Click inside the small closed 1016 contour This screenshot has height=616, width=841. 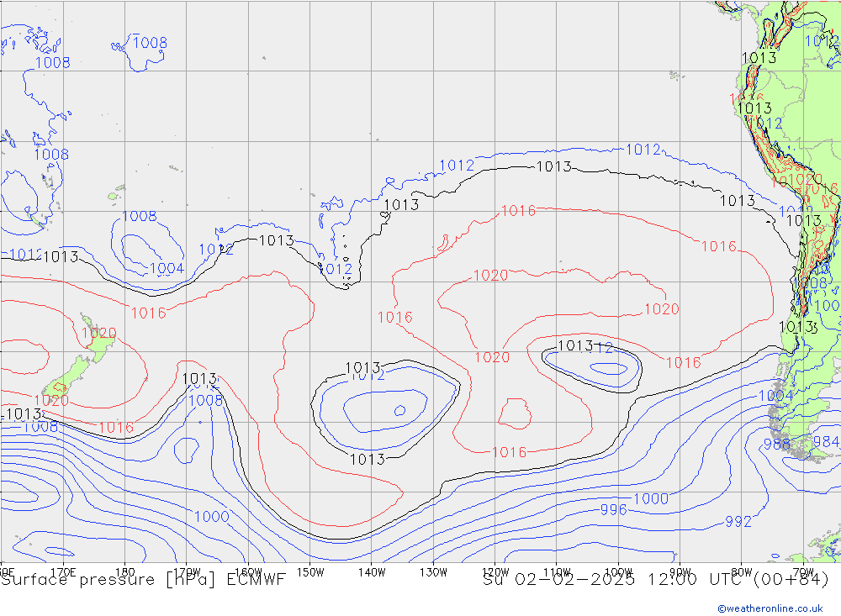pyautogui.click(x=514, y=413)
